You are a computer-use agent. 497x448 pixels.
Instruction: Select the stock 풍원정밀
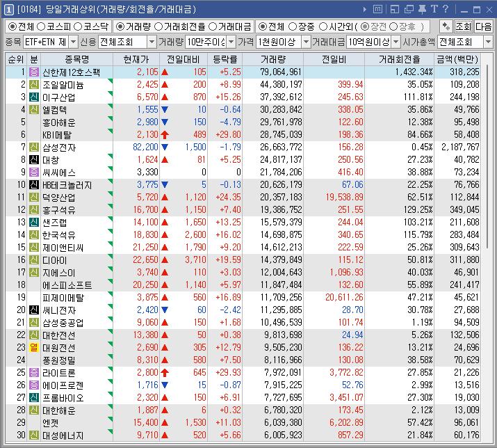pyautogui.click(x=59, y=360)
